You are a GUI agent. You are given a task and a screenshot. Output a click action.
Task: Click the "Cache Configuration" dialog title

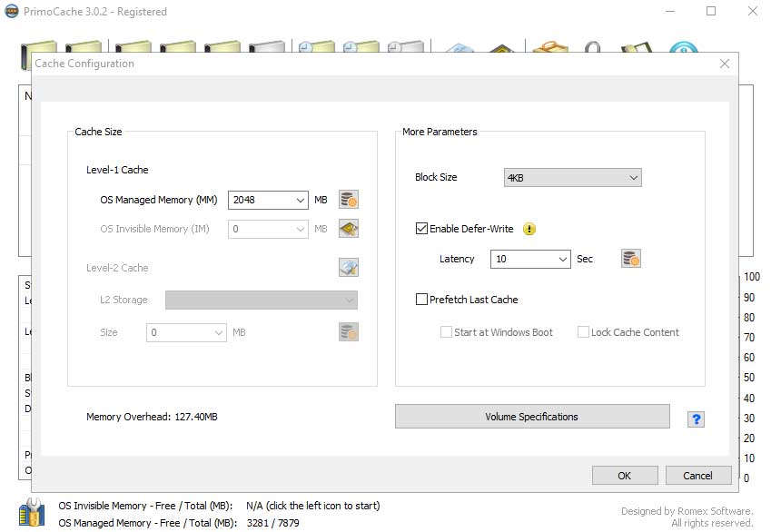[x=84, y=64]
